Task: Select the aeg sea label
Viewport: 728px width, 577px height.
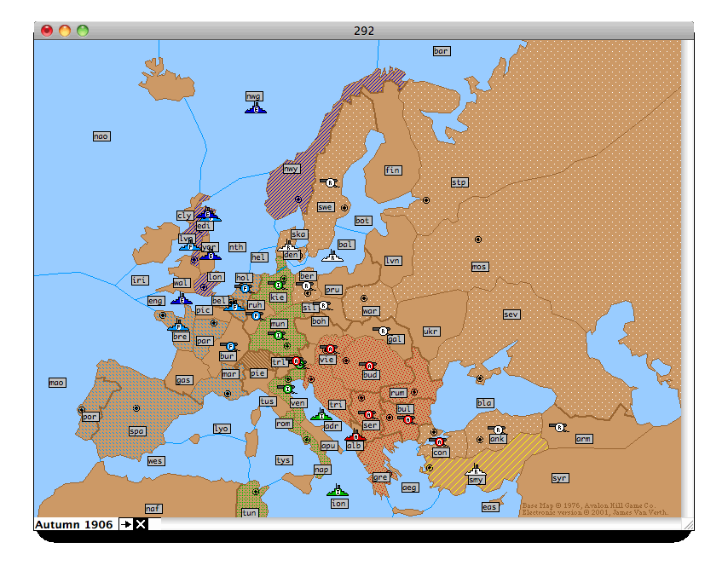Action: click(x=409, y=487)
